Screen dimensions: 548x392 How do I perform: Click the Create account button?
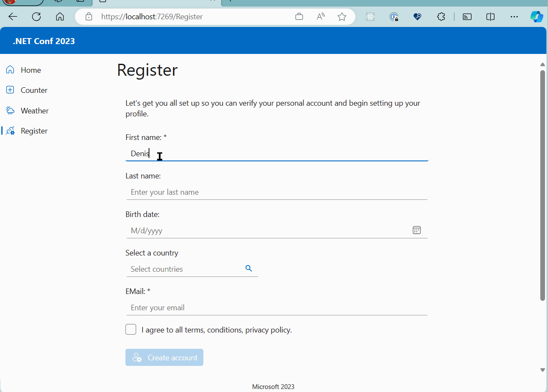(x=164, y=357)
